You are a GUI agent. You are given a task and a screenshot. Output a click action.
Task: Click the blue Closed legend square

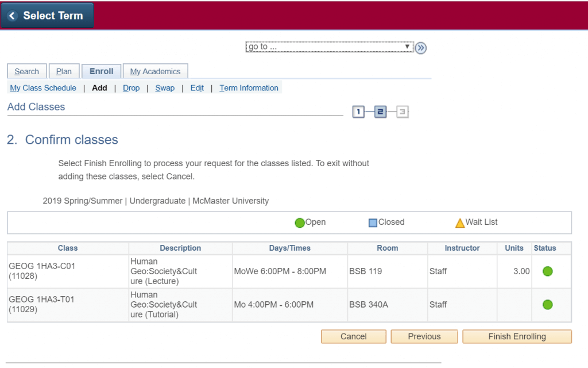coord(373,223)
